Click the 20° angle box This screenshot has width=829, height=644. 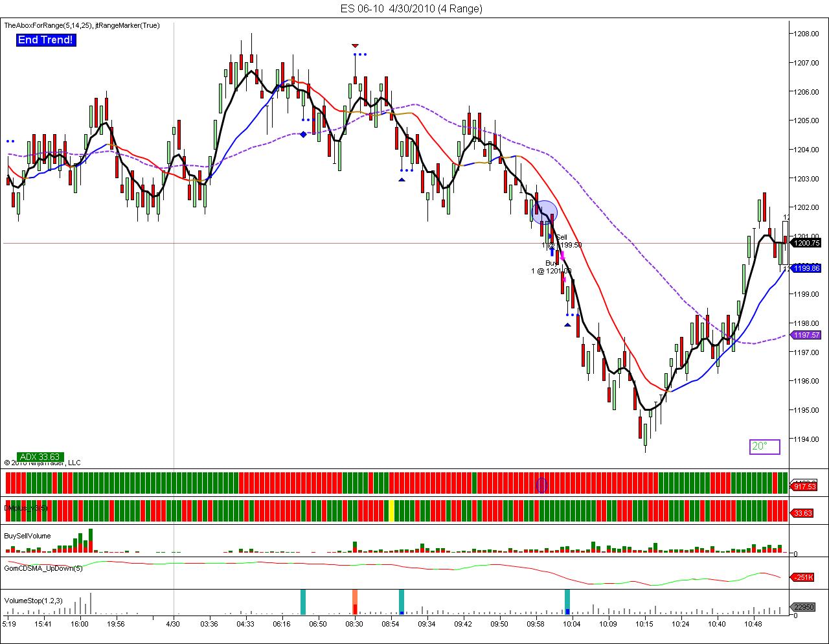pos(764,446)
